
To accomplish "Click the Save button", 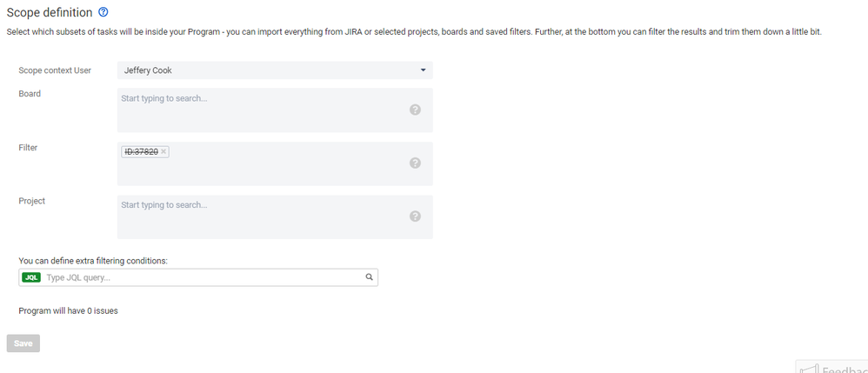I will [x=23, y=343].
